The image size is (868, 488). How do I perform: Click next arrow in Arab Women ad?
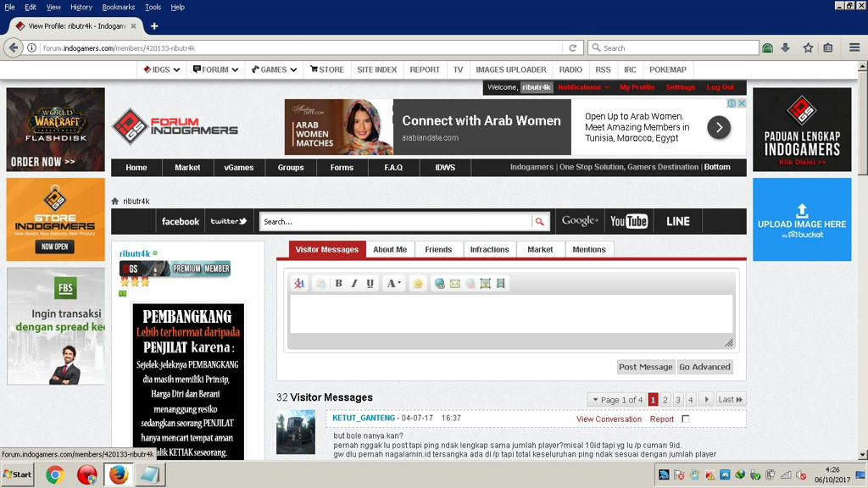point(719,128)
